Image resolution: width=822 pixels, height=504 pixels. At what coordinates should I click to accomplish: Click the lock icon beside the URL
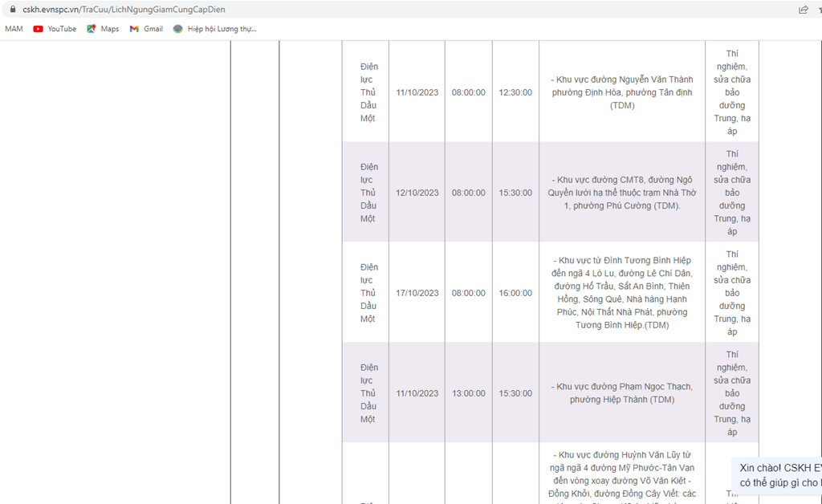13,10
